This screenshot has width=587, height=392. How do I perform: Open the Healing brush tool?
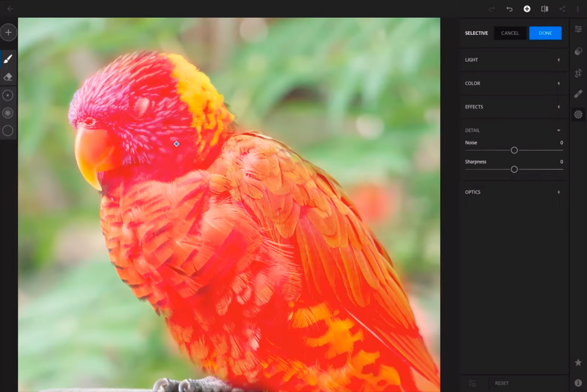click(x=578, y=94)
